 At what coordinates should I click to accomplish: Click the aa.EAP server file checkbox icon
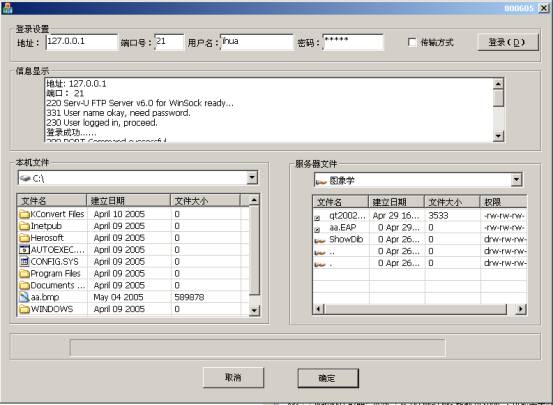pyautogui.click(x=317, y=229)
